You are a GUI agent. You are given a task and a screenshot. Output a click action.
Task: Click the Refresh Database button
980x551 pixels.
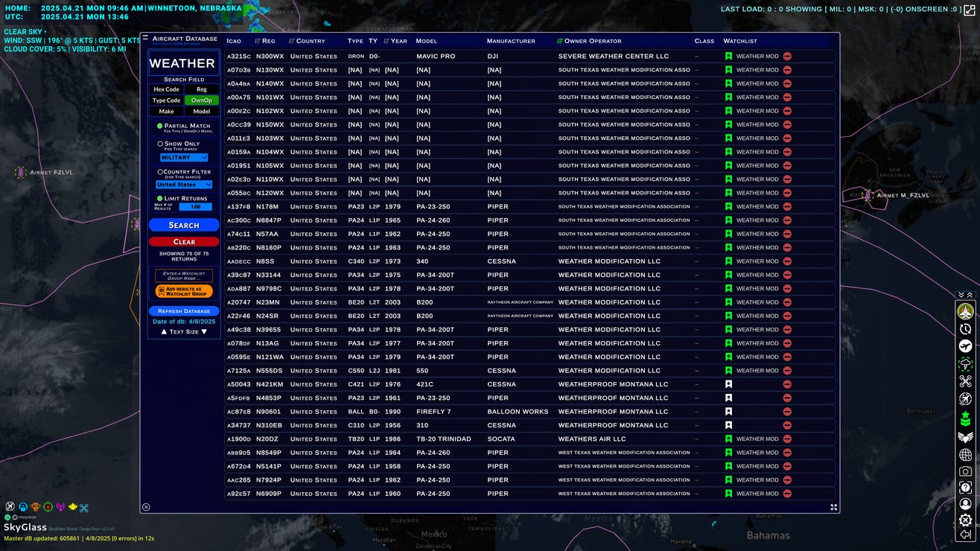tap(184, 311)
